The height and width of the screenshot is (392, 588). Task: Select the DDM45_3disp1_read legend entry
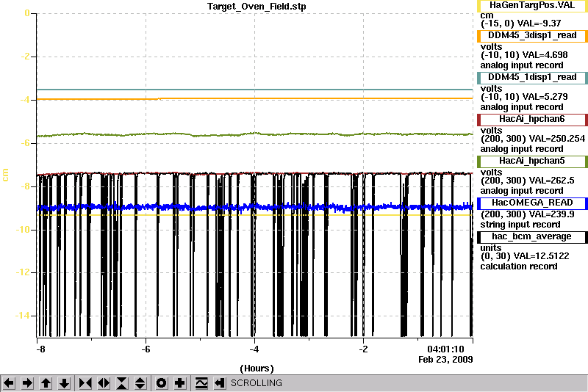pos(531,35)
